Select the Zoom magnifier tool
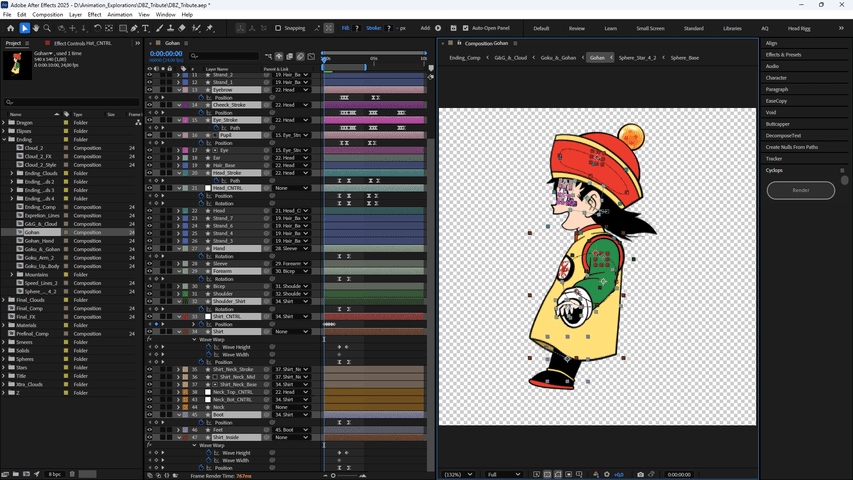 [x=47, y=28]
